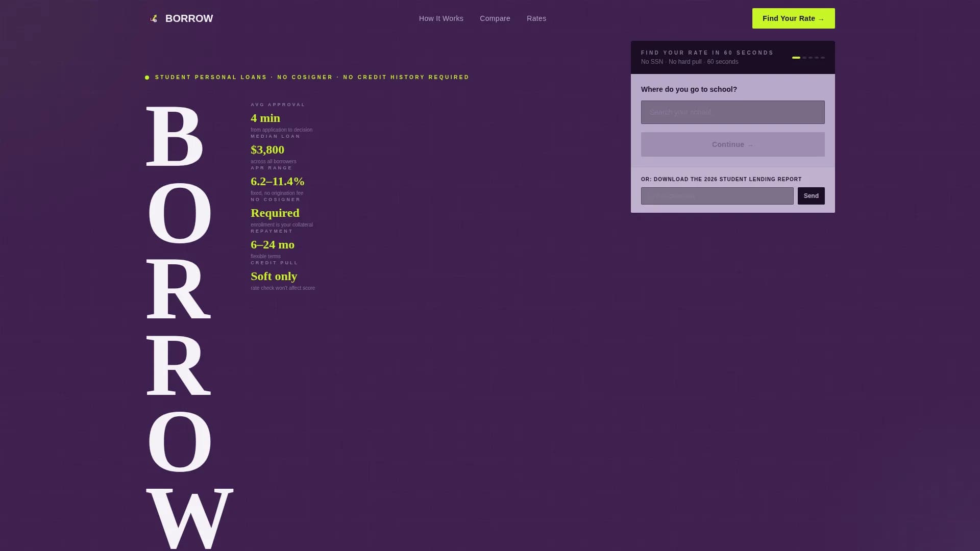Click the arrow inside the Continue button
The width and height of the screenshot is (980, 551).
(751, 144)
